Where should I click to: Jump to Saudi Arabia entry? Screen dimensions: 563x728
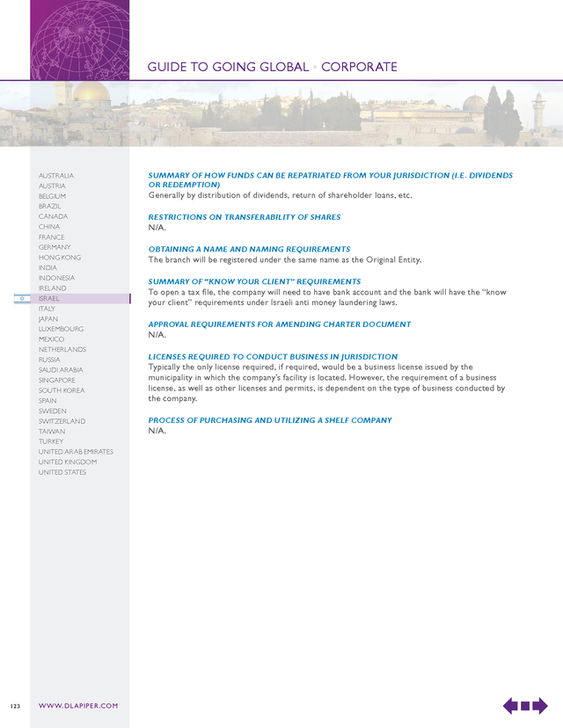tap(61, 369)
